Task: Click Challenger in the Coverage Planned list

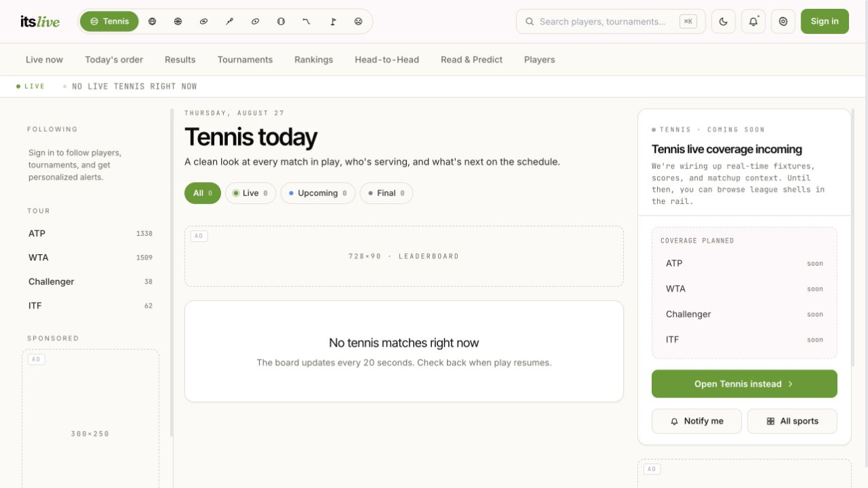Action: pos(744,314)
